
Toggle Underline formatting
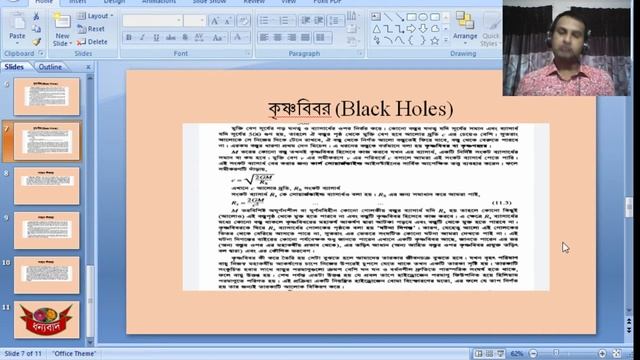pos(156,38)
